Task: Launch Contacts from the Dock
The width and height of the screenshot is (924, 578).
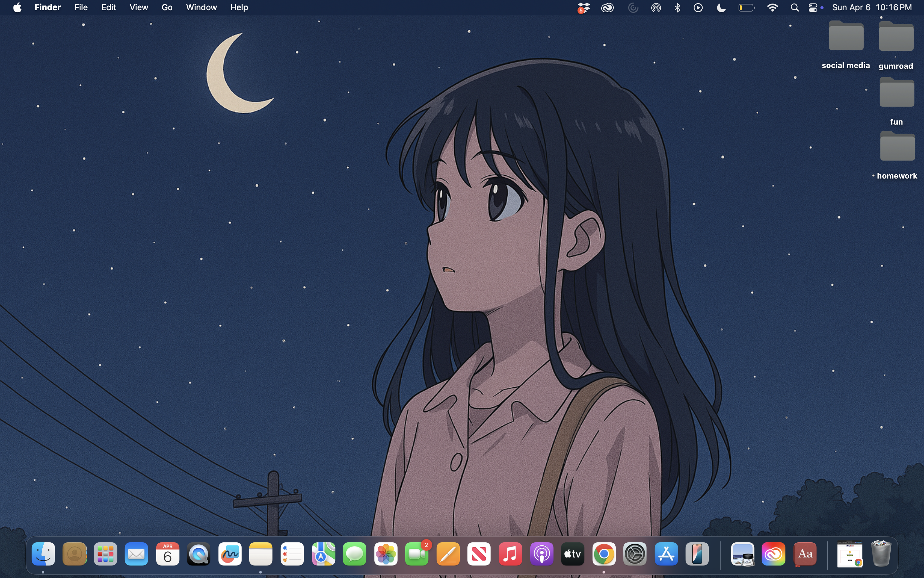Action: [74, 554]
